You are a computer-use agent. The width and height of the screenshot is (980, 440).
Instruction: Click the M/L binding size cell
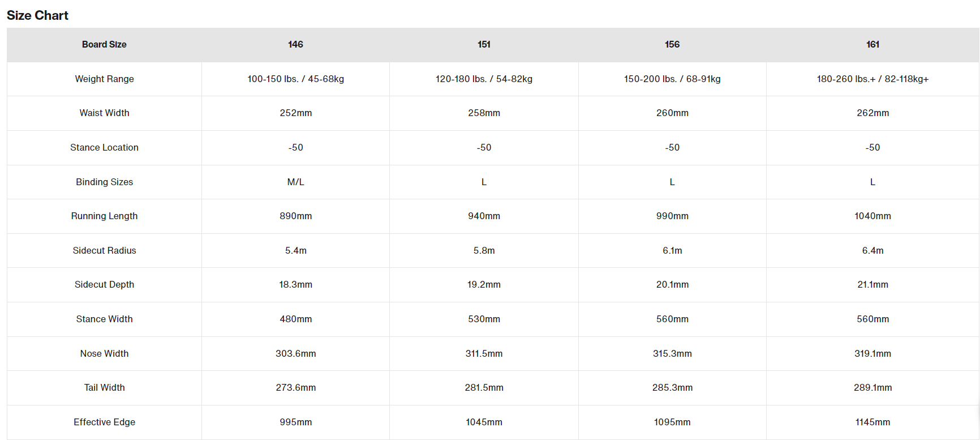click(x=295, y=182)
